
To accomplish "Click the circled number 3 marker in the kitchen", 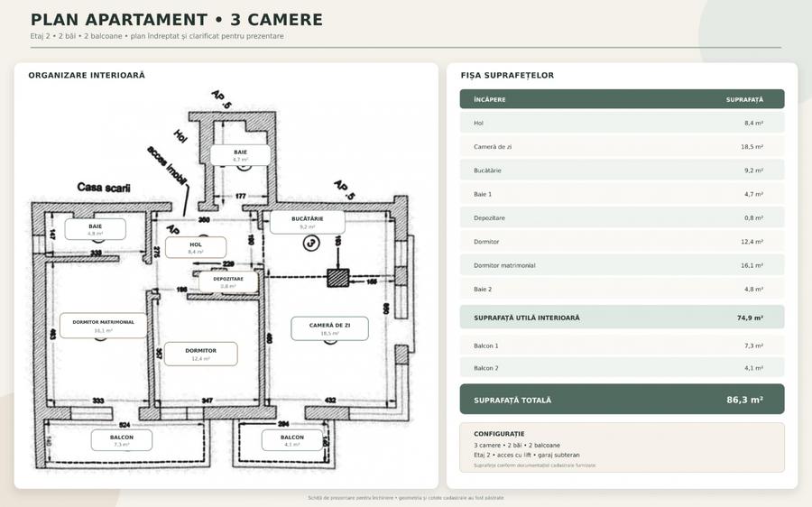I will tap(311, 243).
